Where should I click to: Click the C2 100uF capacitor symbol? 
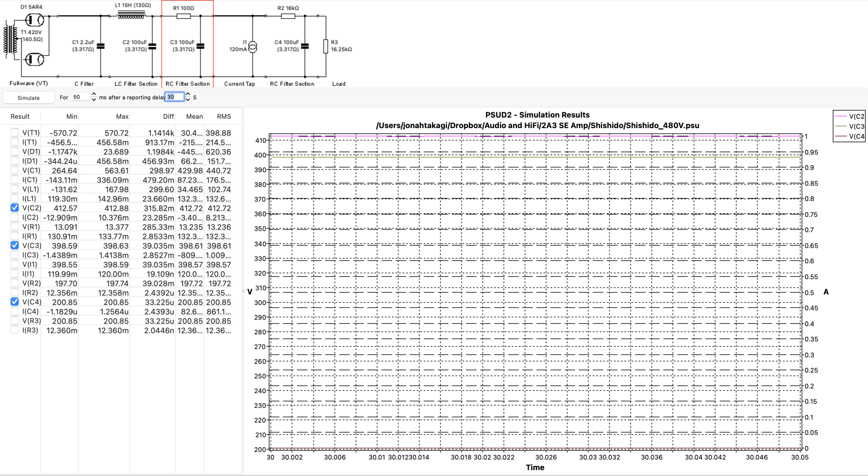(152, 46)
